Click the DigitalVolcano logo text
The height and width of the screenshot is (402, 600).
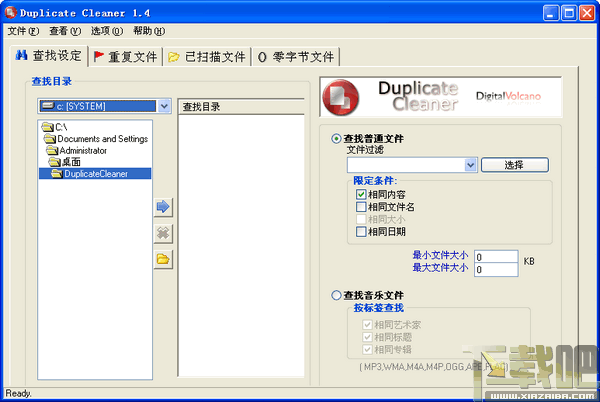(508, 96)
